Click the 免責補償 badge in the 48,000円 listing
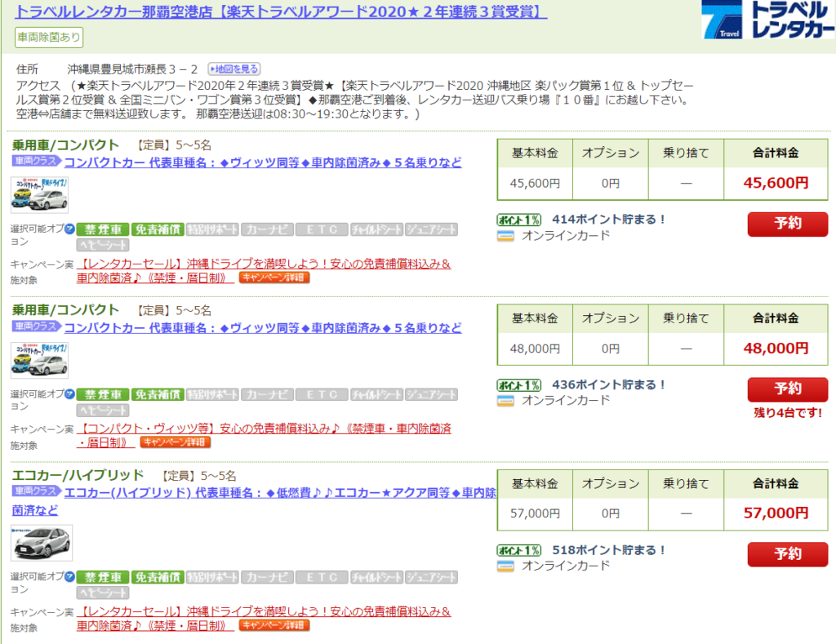 158,394
